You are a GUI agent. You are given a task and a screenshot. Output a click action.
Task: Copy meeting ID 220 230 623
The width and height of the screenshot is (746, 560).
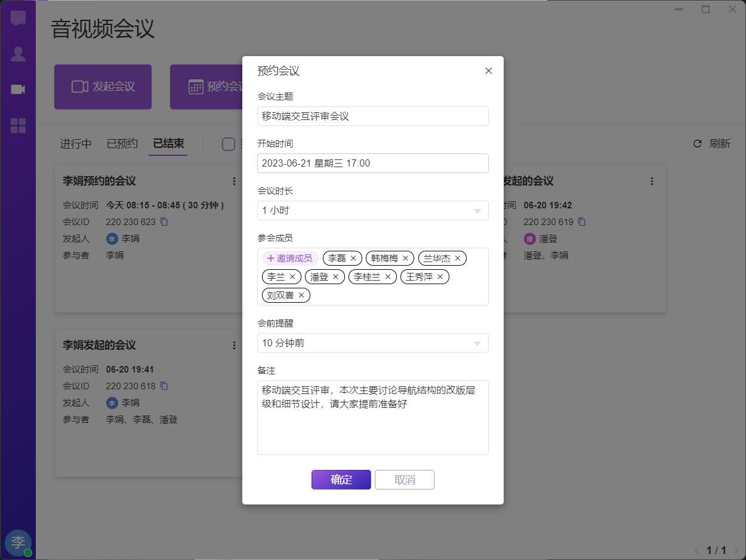point(164,221)
